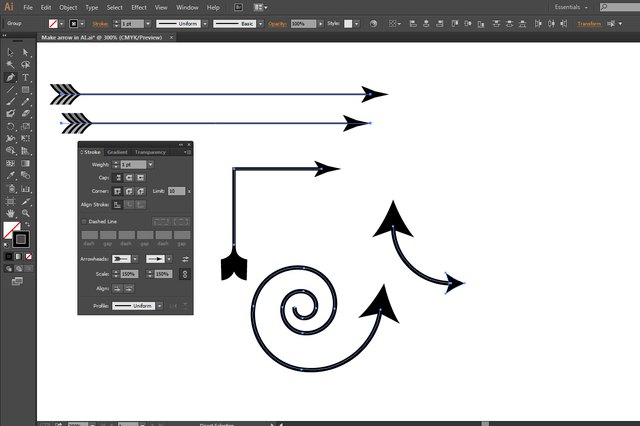
Task: Open the Effect menu
Action: coord(140,7)
